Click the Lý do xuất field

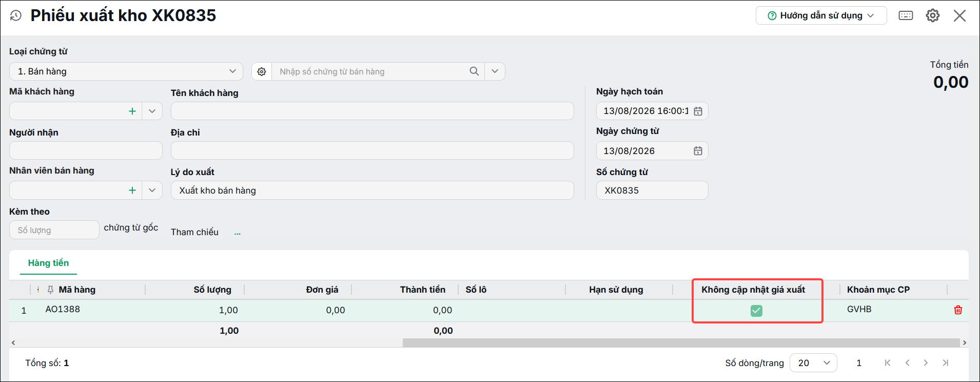[372, 190]
